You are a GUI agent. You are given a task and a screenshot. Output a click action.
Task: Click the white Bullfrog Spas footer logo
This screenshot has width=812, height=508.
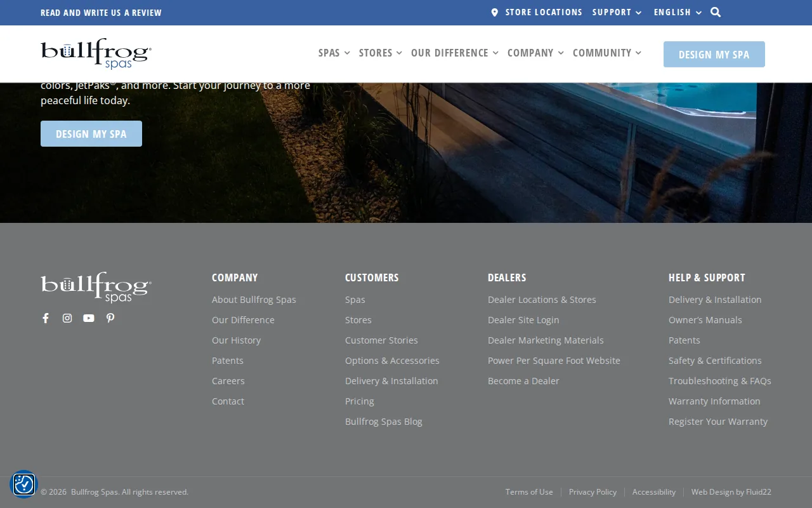[96, 287]
